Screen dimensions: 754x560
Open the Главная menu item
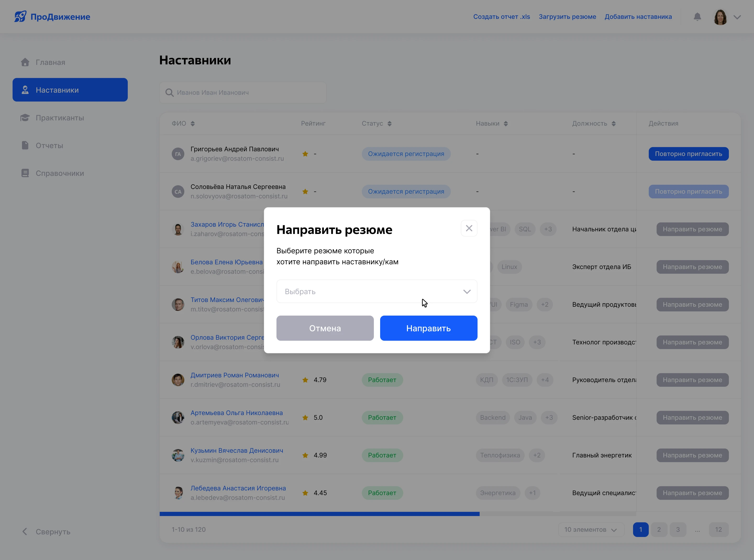[70, 62]
